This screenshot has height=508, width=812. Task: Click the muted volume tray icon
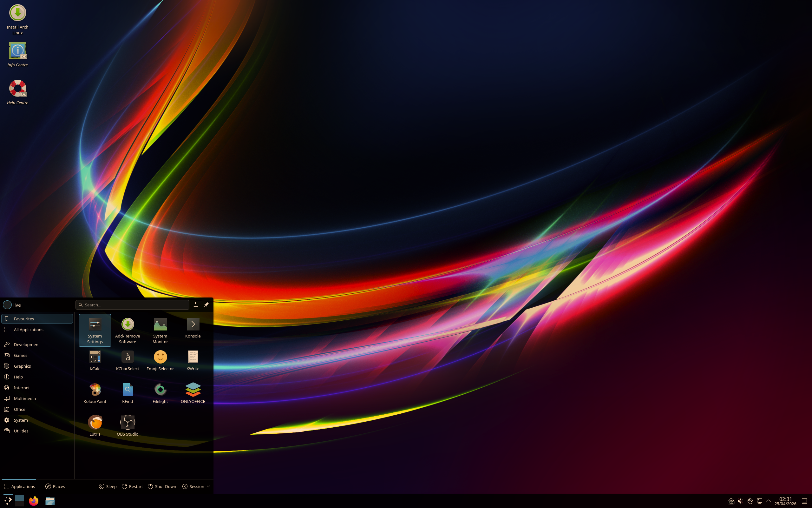tap(741, 501)
